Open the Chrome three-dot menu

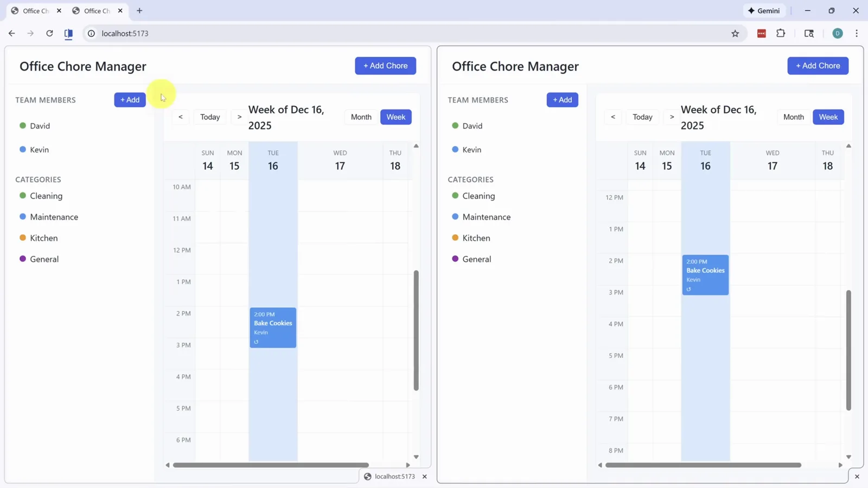click(857, 33)
